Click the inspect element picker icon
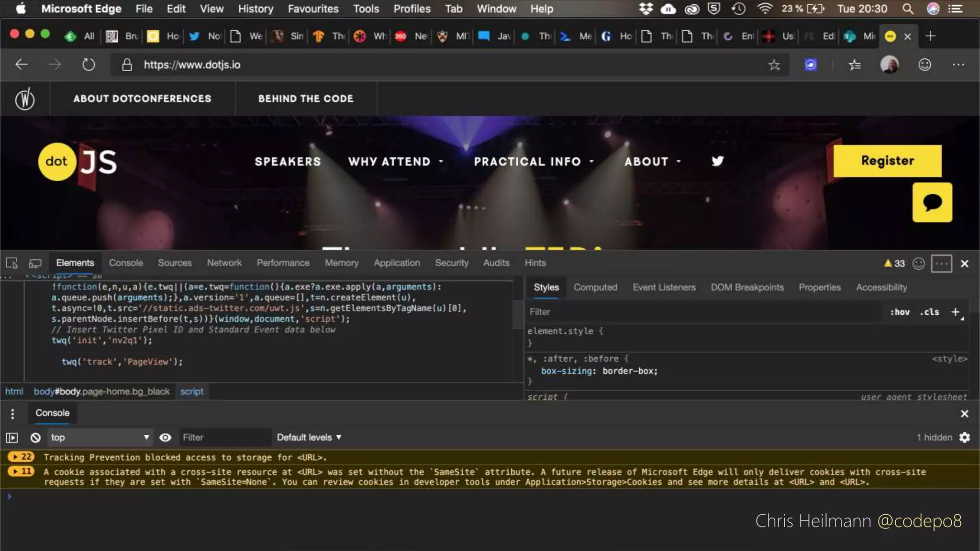 pyautogui.click(x=12, y=263)
